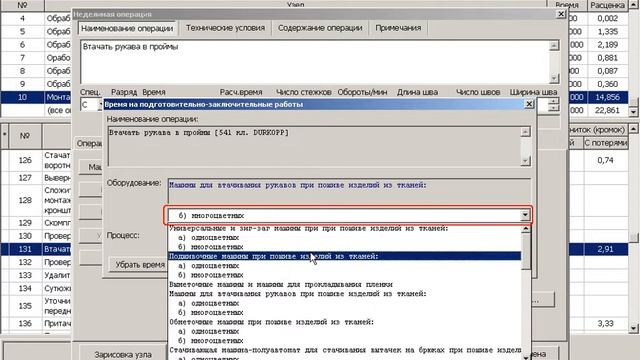Click scroll-down arrow of Втачать рукава в проймы text box
Image resolution: width=640 pixels, height=360 pixels.
click(554, 78)
